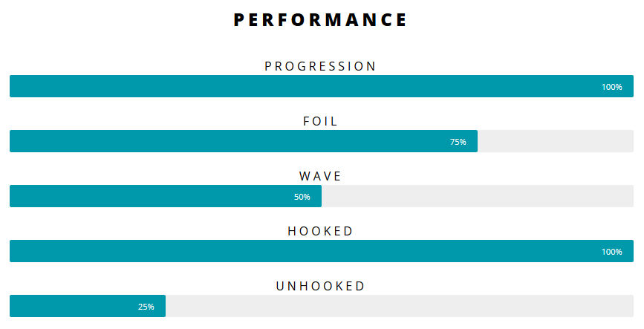Click the FOIL label text
This screenshot has height=329, width=644.
(321, 121)
